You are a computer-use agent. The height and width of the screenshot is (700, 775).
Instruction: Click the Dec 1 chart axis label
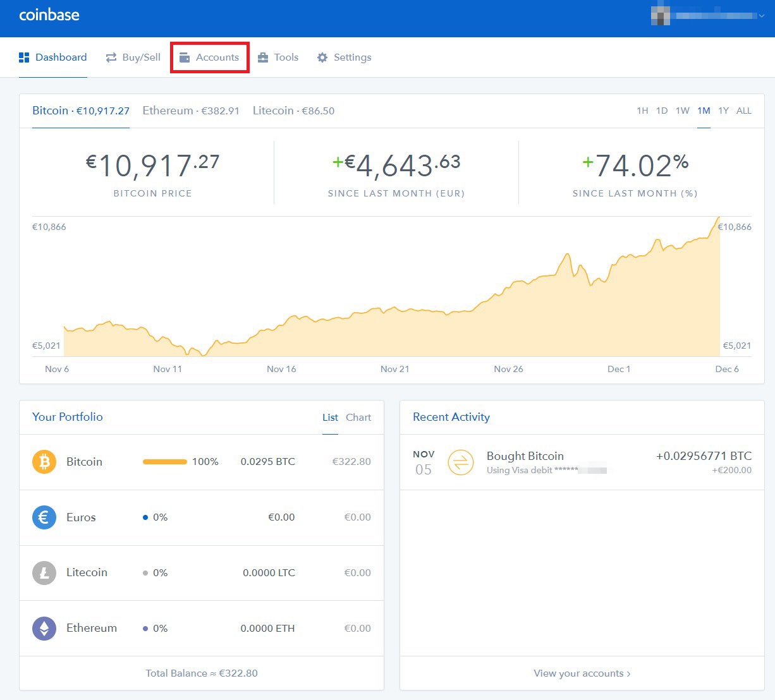619,369
